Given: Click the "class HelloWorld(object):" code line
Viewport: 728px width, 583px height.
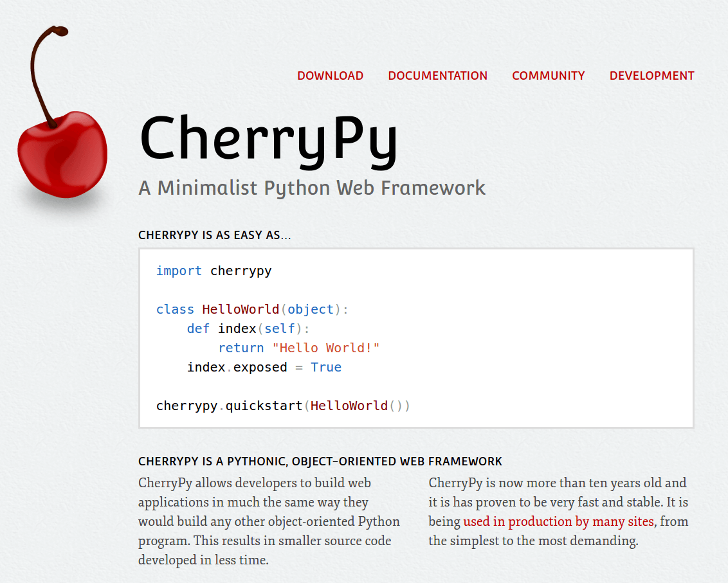Looking at the screenshot, I should (251, 309).
